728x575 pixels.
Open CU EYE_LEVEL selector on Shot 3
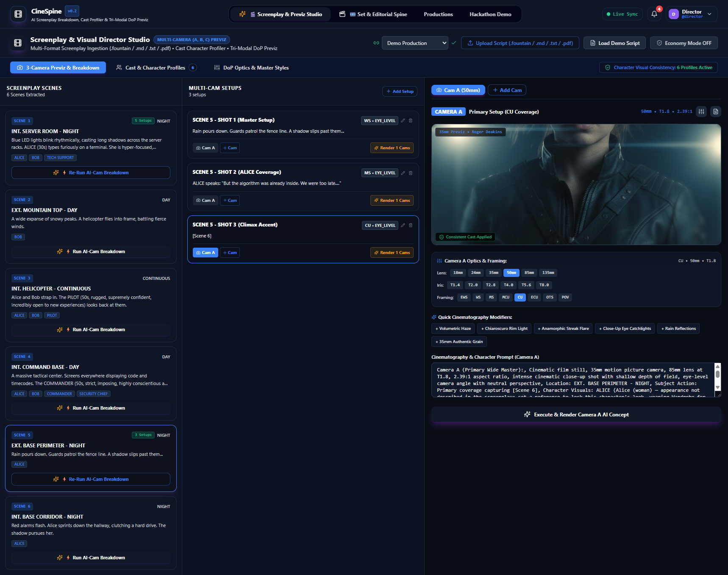point(380,225)
